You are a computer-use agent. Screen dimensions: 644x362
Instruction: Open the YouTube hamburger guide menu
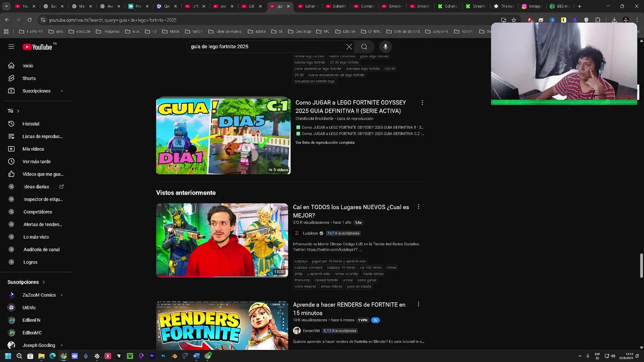[x=11, y=47]
